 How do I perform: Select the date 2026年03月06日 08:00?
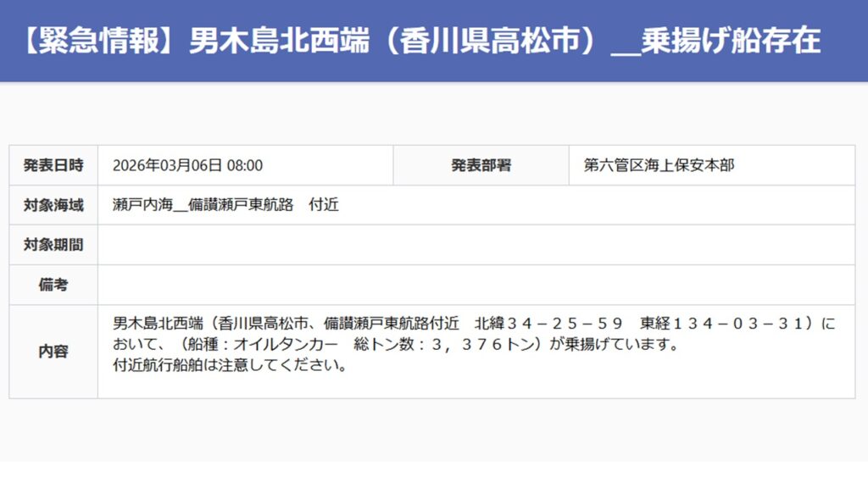coord(187,165)
